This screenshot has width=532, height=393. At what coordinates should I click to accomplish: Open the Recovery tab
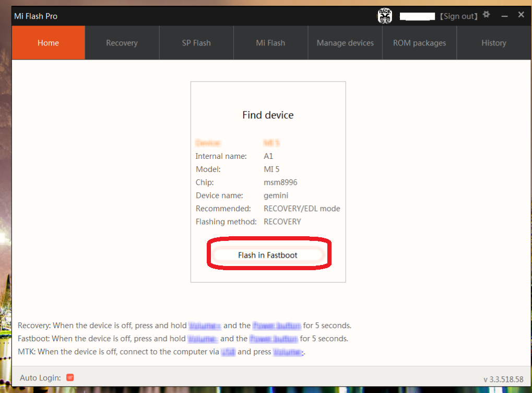[122, 43]
